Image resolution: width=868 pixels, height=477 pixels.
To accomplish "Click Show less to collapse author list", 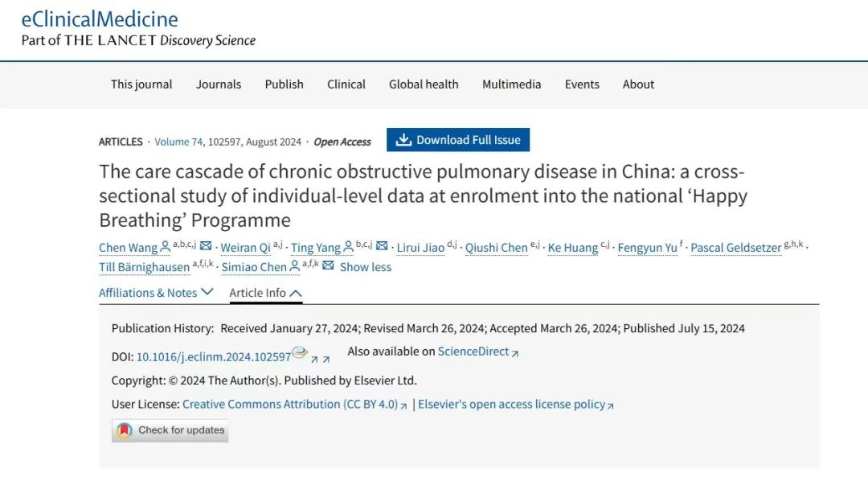I will 366,267.
